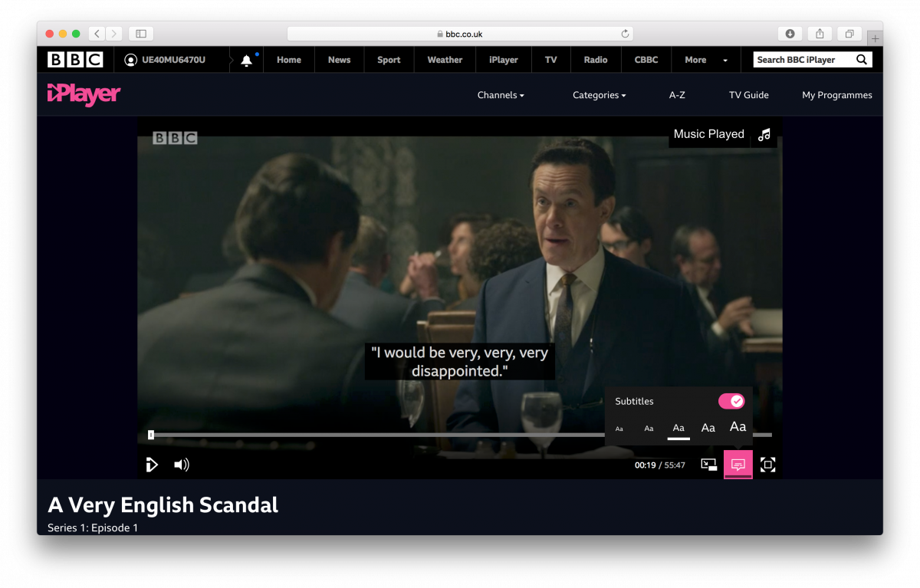Open the account icon next to UE40MU6470U
Screen dimensions: 920x588
130,60
